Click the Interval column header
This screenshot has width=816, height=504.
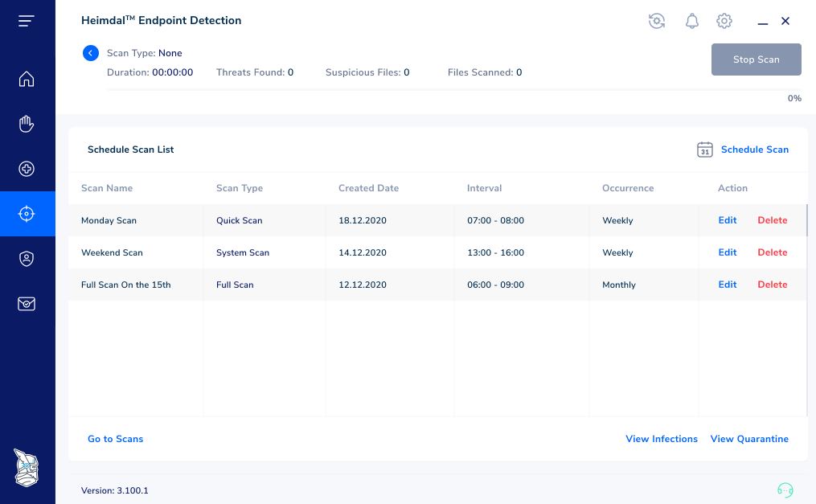coord(484,188)
